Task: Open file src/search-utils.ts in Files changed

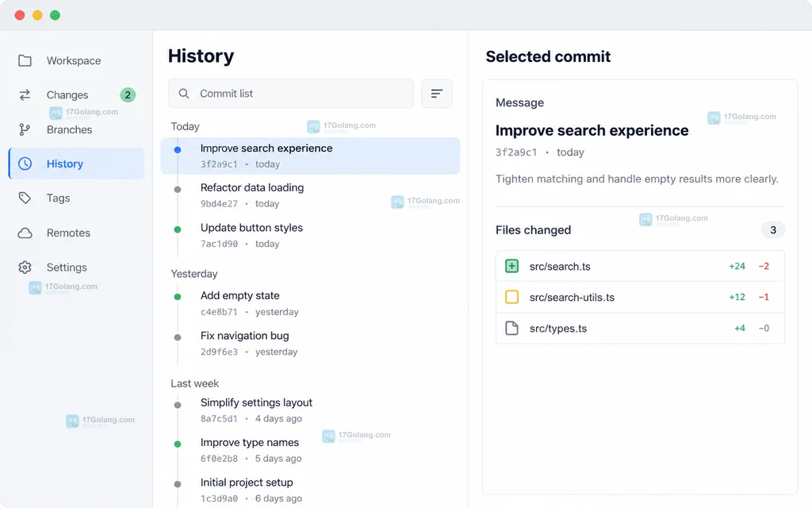Action: tap(640, 297)
